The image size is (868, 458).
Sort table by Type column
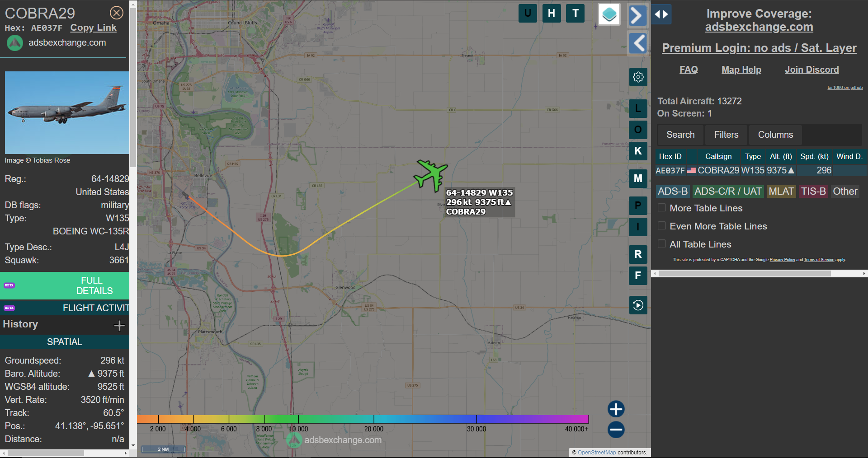pyautogui.click(x=753, y=156)
